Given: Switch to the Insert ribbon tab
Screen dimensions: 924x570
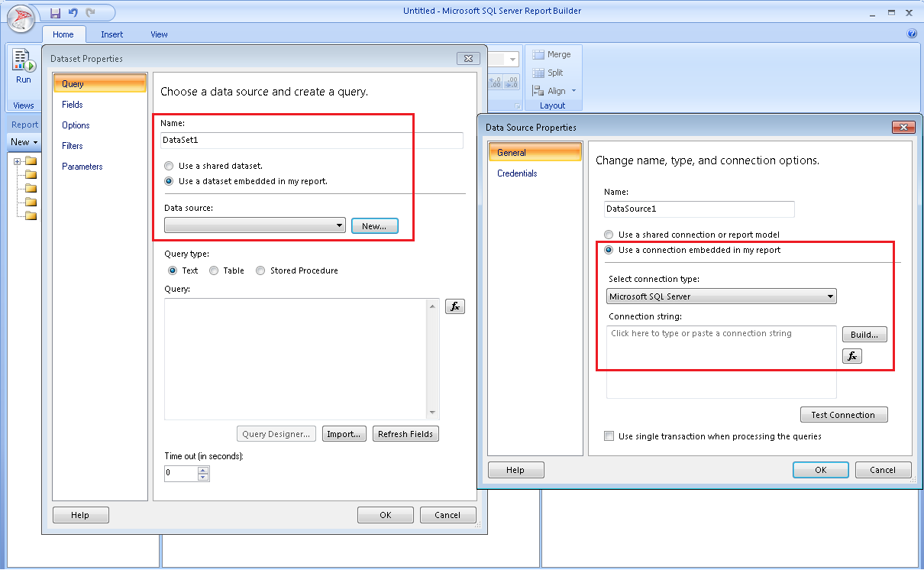Looking at the screenshot, I should pos(111,34).
